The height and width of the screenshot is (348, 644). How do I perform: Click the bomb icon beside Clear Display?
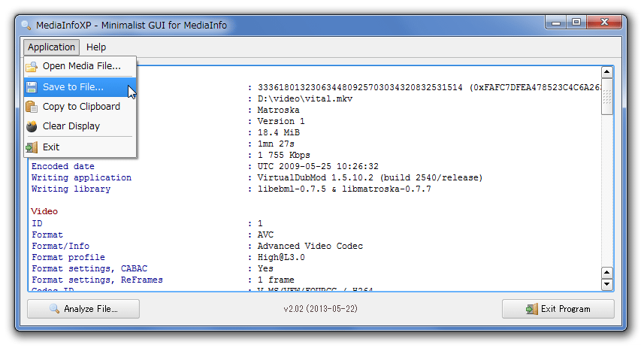click(32, 126)
